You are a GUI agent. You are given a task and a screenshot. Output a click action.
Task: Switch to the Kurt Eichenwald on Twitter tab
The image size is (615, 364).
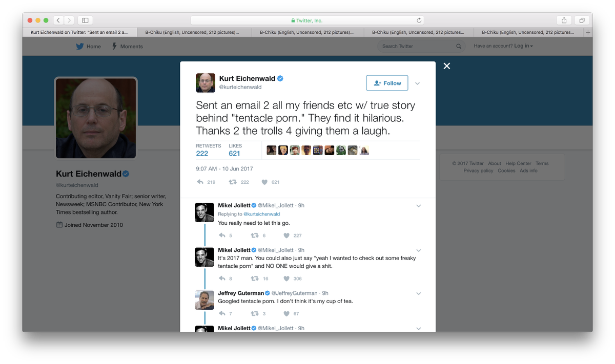(x=80, y=32)
